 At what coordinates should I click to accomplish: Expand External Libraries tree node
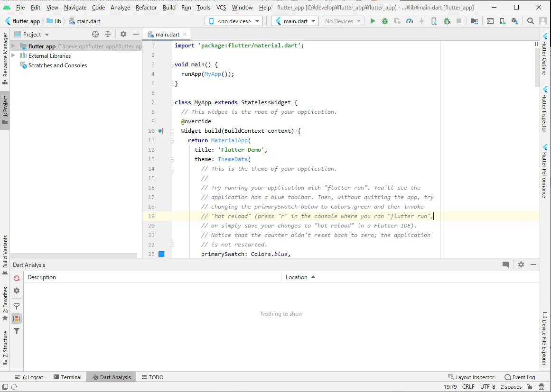click(x=13, y=55)
